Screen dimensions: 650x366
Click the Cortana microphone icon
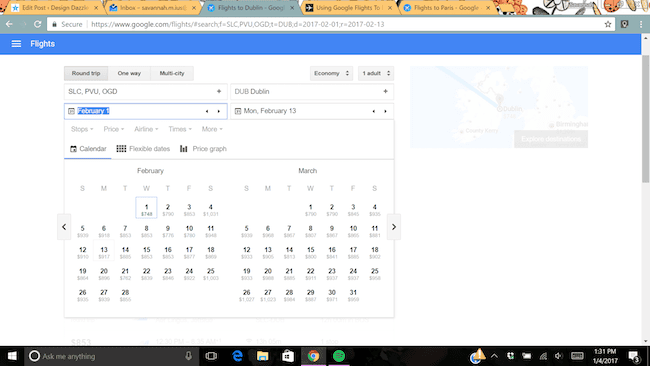[x=188, y=356]
